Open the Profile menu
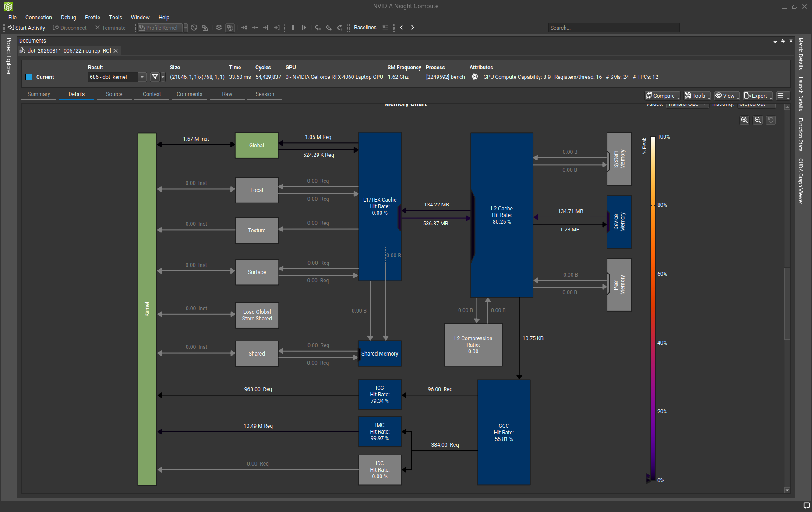812x512 pixels. (x=92, y=18)
